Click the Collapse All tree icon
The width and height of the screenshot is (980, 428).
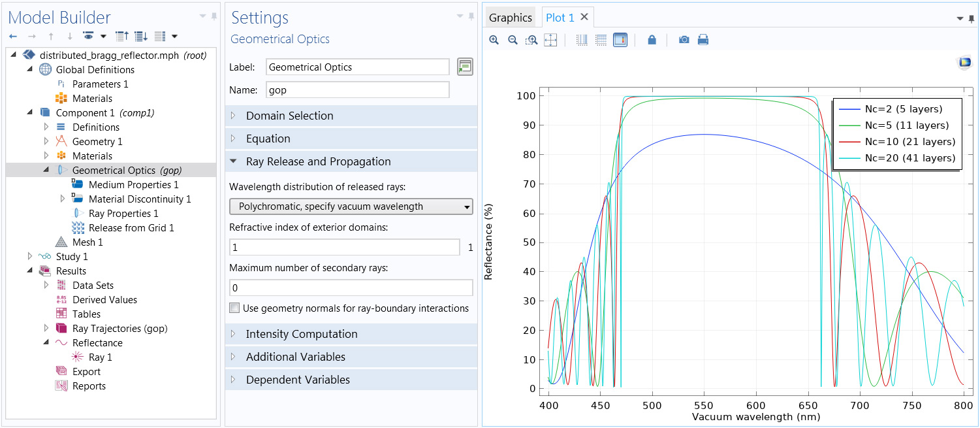tap(121, 36)
